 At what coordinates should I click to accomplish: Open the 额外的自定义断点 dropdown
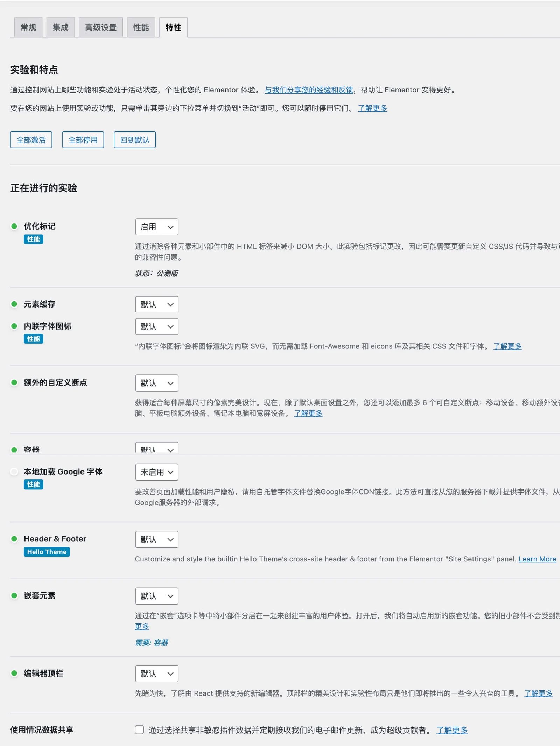156,383
